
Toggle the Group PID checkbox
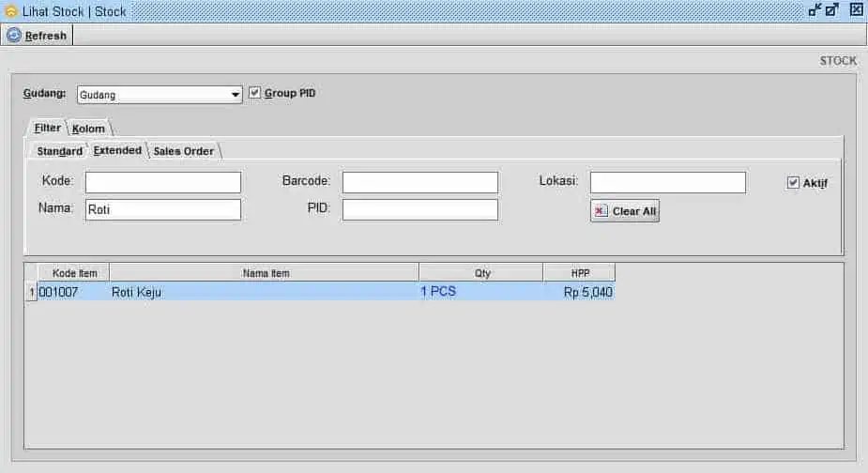pyautogui.click(x=254, y=93)
